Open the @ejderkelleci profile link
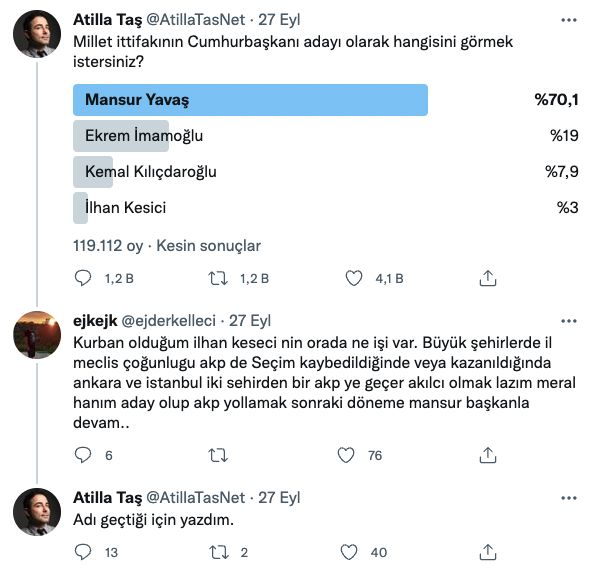Viewport: 591px width, 570px height. (168, 321)
